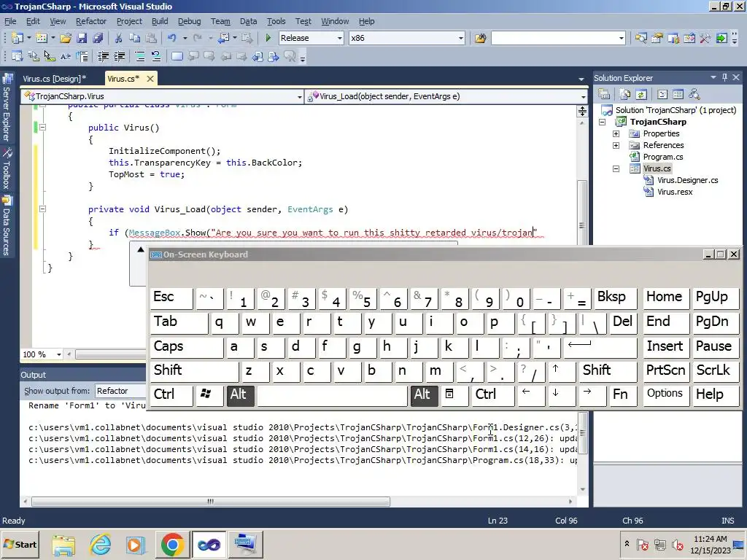This screenshot has width=747, height=560.
Task: Click the Tab key on On-Screen Keyboard
Action: pyautogui.click(x=179, y=323)
